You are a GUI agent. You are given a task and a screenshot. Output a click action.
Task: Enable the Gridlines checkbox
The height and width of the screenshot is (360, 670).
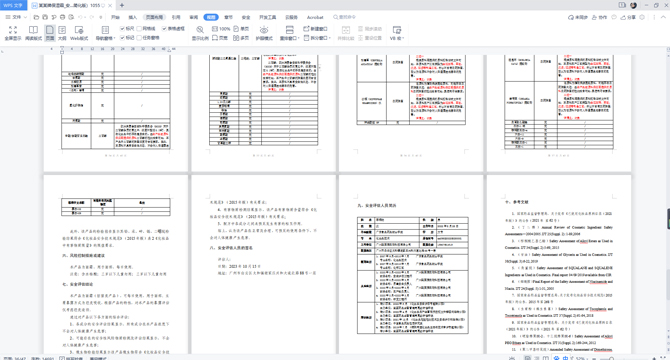(x=146, y=29)
